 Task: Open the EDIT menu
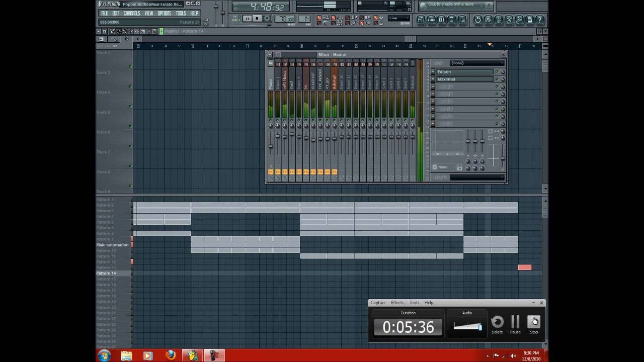coord(116,13)
